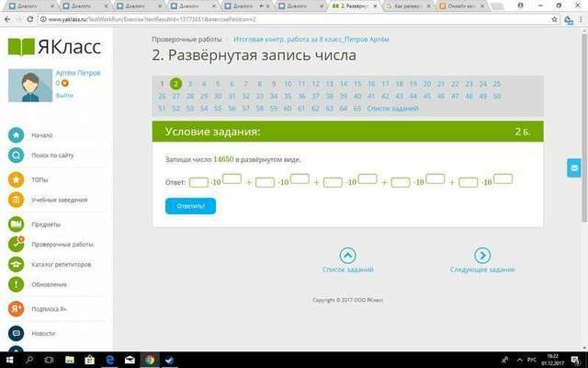Click second exponent input box
This screenshot has width=588, height=368.
[x=300, y=178]
